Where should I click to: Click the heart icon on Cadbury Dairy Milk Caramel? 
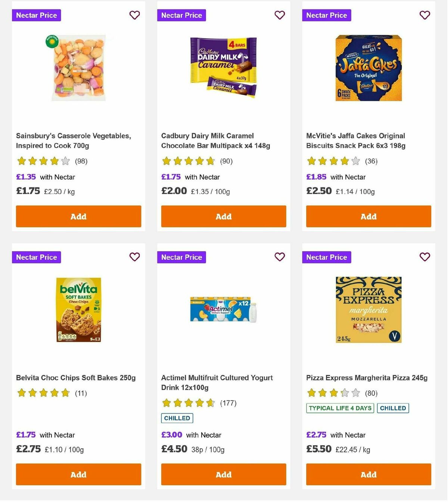280,15
